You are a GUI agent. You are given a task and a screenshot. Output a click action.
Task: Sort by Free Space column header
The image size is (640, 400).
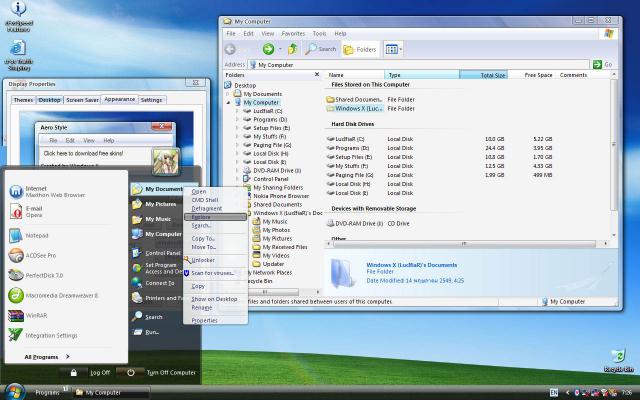(x=531, y=75)
